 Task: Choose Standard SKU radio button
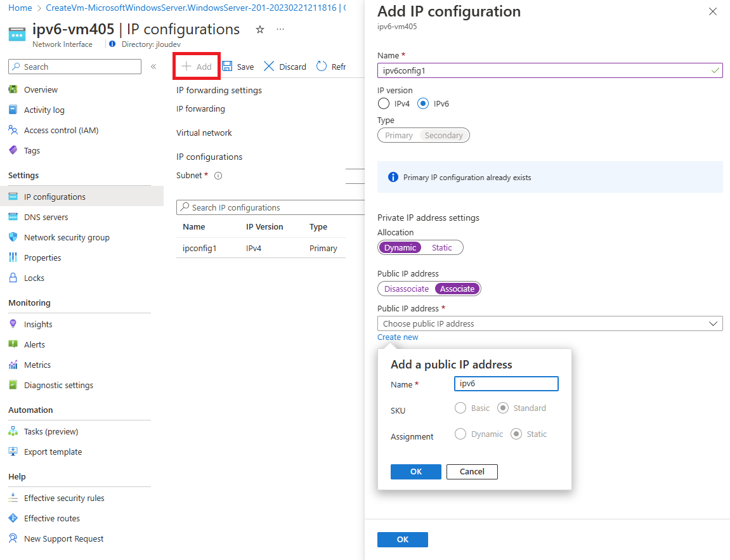pos(503,408)
